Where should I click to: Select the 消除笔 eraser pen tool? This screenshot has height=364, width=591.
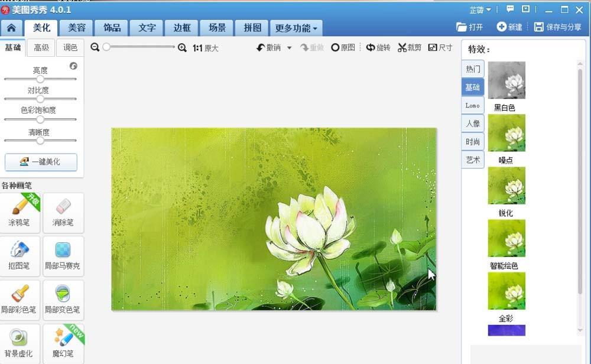click(63, 213)
